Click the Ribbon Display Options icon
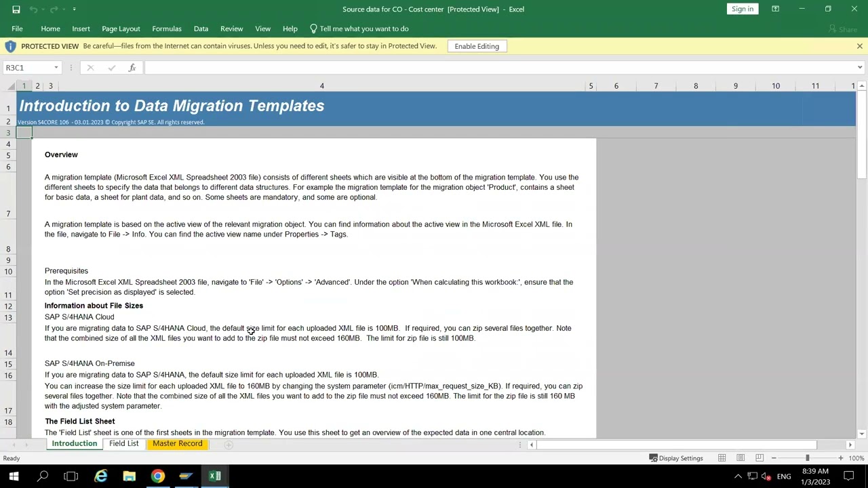Screen dimensions: 868x488 point(775,9)
